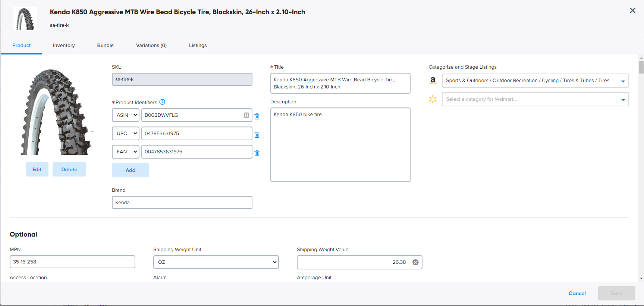Click the Title text field
644x306 pixels.
[x=340, y=83]
